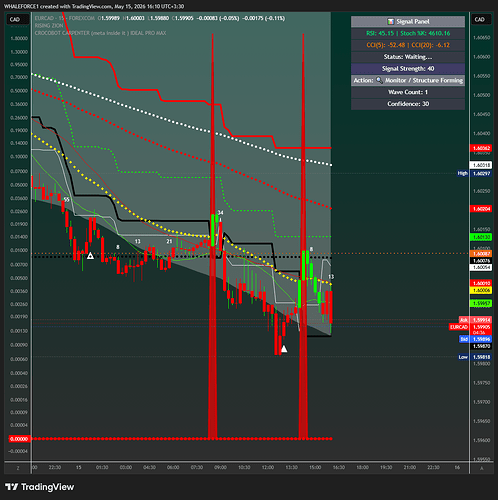Click the white triangle marker below the 13:00 candles
This screenshot has width=498, height=500.
284,349
